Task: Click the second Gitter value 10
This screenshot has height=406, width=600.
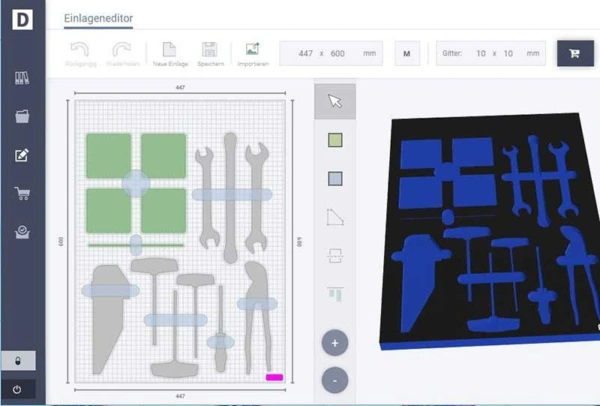Action: pyautogui.click(x=508, y=54)
